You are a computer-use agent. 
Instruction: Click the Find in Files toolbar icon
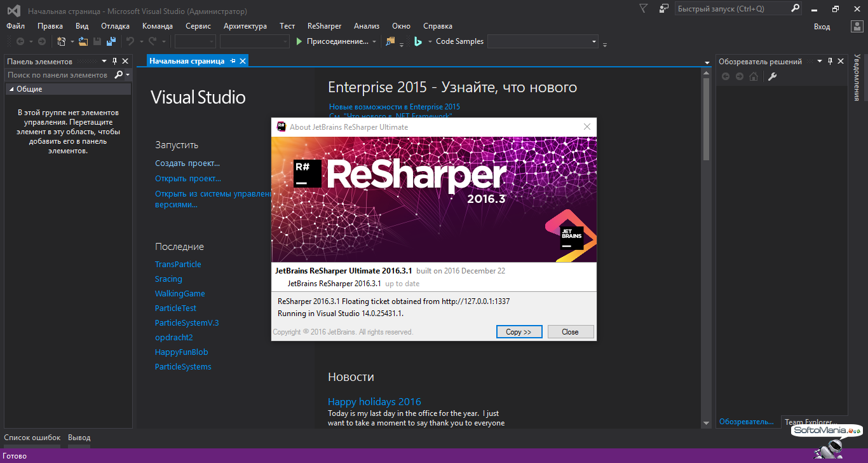pos(390,41)
